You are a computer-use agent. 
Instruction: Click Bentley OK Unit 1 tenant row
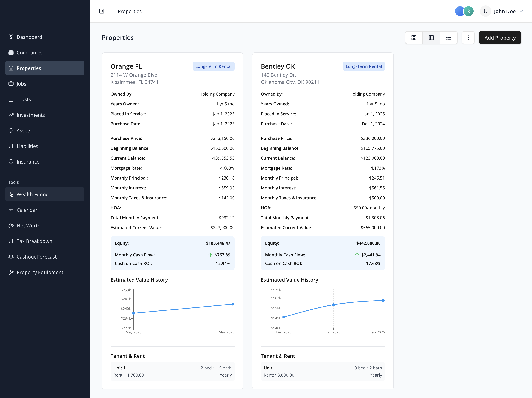(323, 371)
